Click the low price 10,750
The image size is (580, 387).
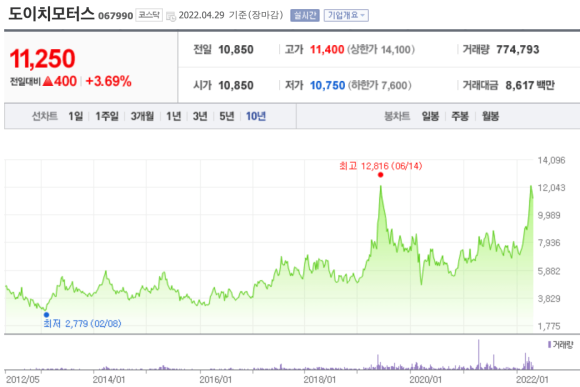pos(327,85)
